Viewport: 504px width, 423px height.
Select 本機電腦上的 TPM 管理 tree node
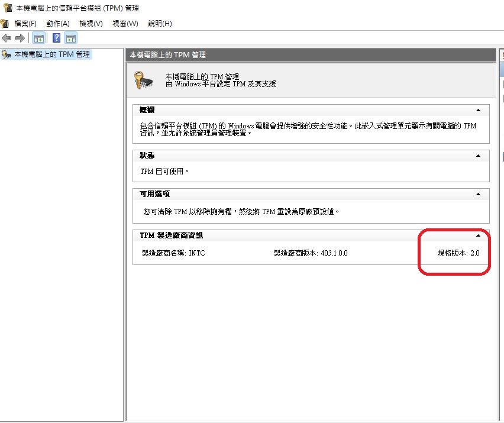pyautogui.click(x=51, y=54)
